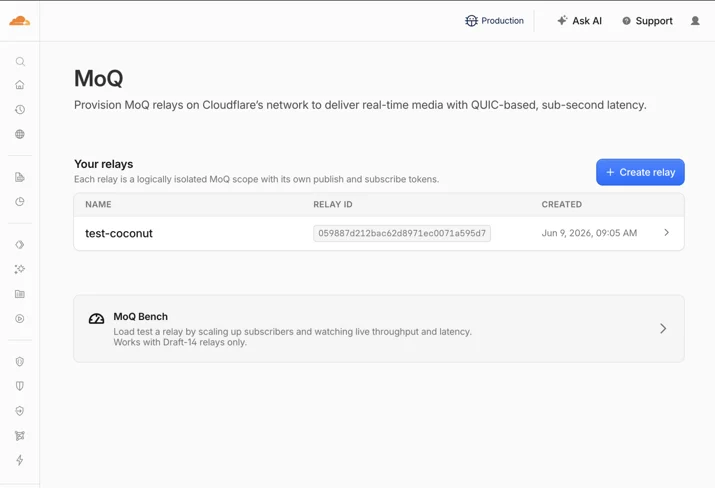
Task: Open the recent history clock icon
Action: [20, 109]
